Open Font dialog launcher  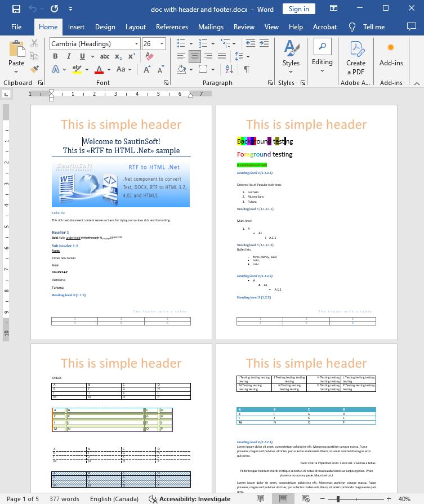[166, 83]
